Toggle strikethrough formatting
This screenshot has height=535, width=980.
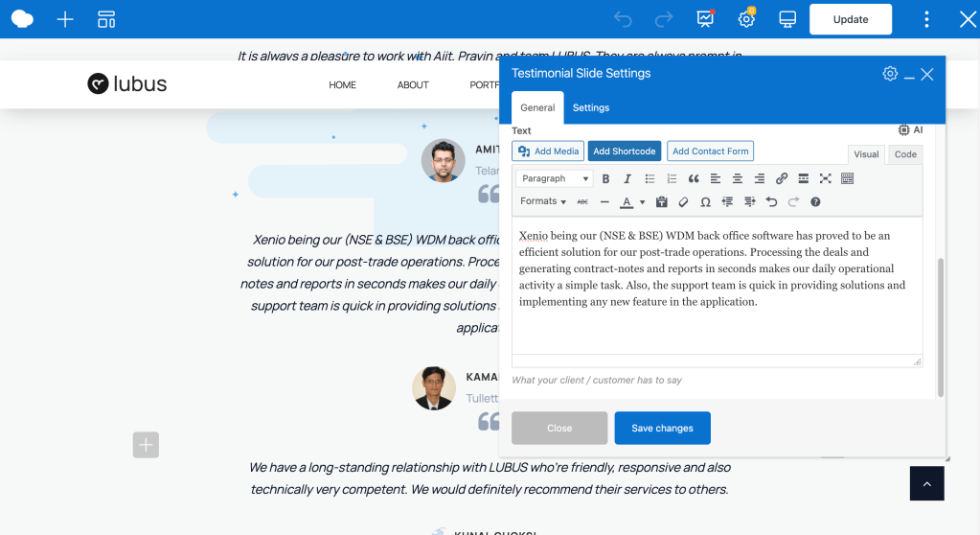[582, 202]
